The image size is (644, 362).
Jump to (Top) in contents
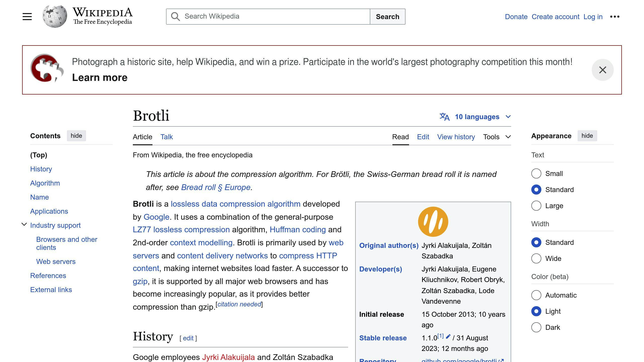pos(39,155)
